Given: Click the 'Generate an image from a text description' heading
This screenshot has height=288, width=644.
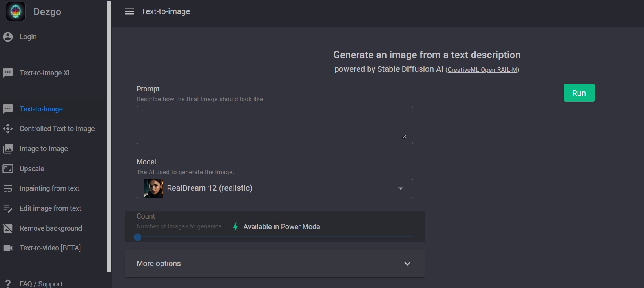Looking at the screenshot, I should click(x=427, y=55).
